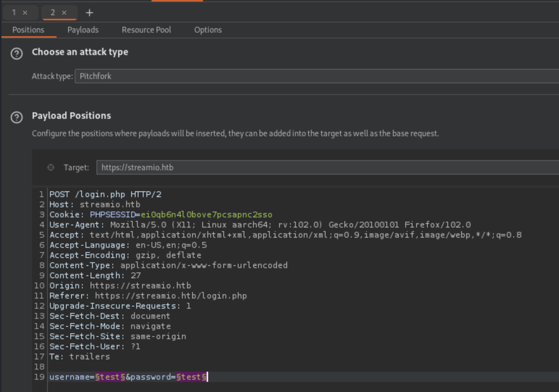Click the Payload Positions heading
This screenshot has height=392, width=559.
click(71, 116)
